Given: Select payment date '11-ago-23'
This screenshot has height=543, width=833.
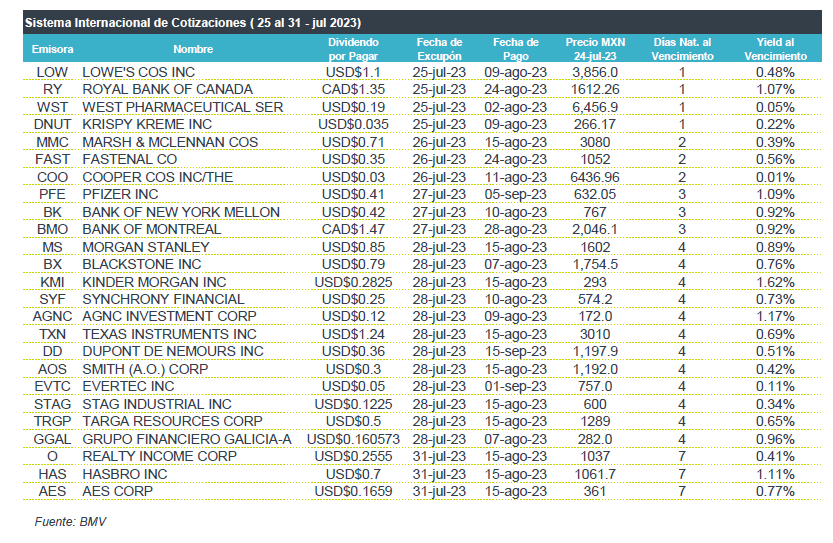Looking at the screenshot, I should 515,177.
